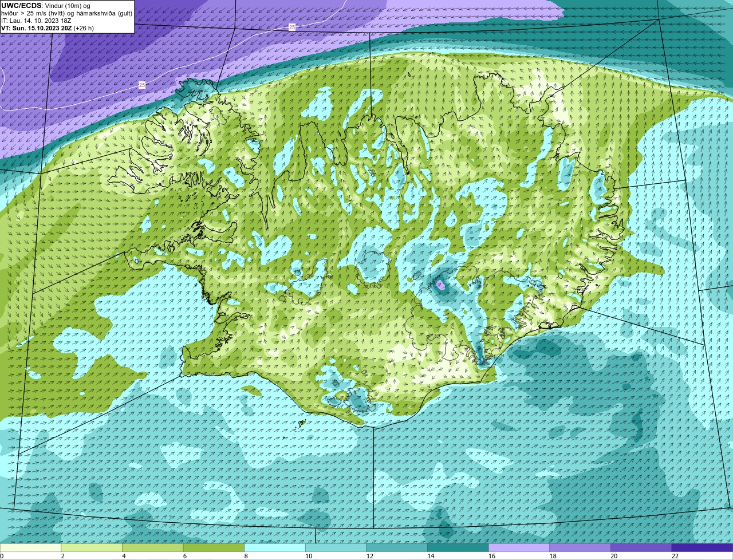Click the legend scale label "8"

(x=246, y=556)
